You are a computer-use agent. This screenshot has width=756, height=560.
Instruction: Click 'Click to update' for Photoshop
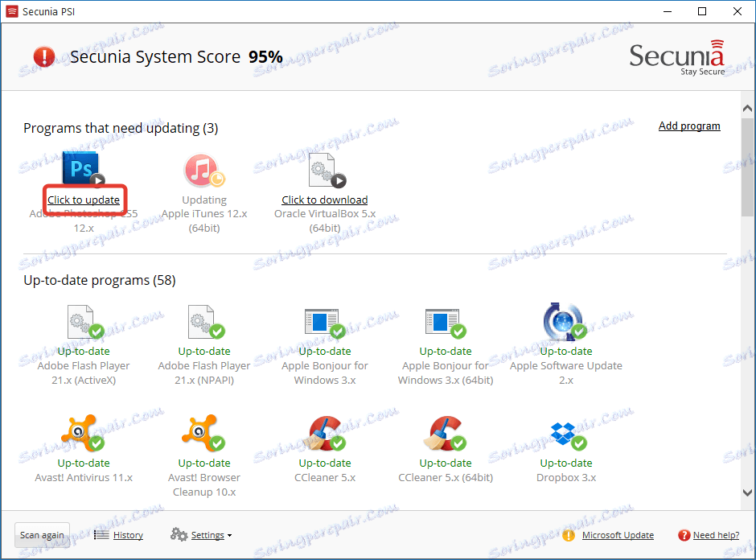pos(84,200)
